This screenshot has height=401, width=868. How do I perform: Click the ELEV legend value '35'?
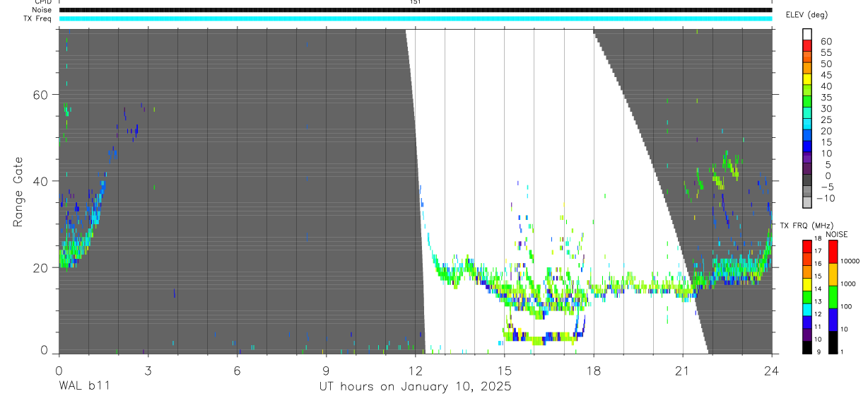tap(826, 98)
